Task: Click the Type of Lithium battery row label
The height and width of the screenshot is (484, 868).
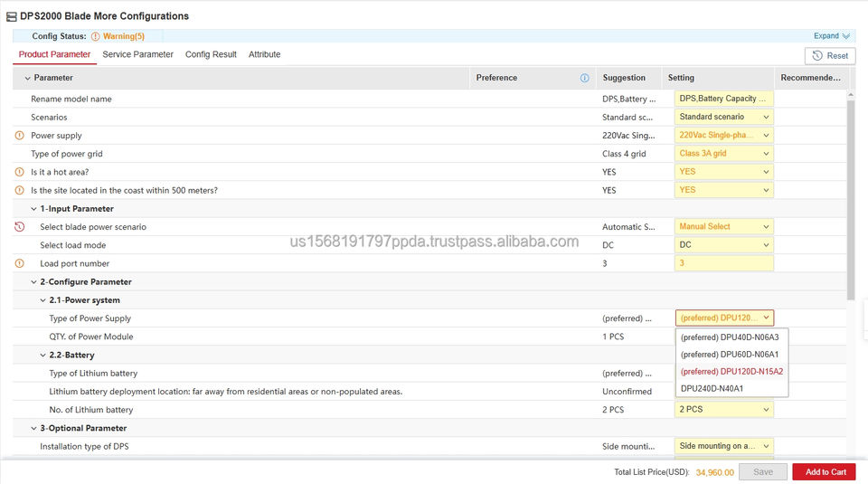Action: [x=93, y=374]
